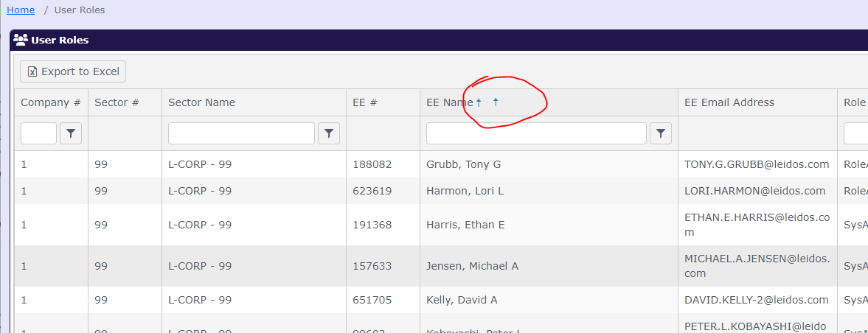The width and height of the screenshot is (868, 333).
Task: Sort by the Company # column header
Action: pos(50,102)
